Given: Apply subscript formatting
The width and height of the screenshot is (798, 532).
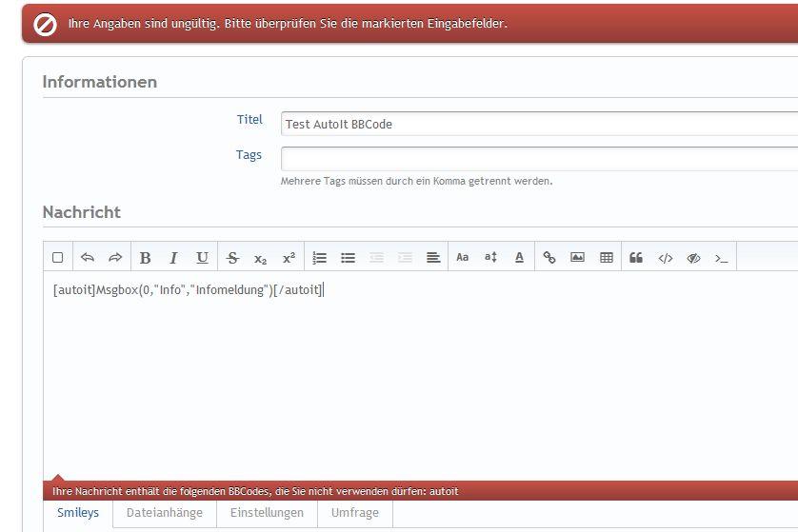Looking at the screenshot, I should pyautogui.click(x=260, y=257).
